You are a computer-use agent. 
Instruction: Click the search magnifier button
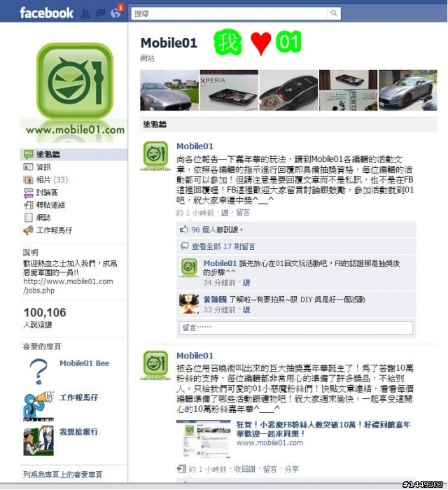(334, 13)
